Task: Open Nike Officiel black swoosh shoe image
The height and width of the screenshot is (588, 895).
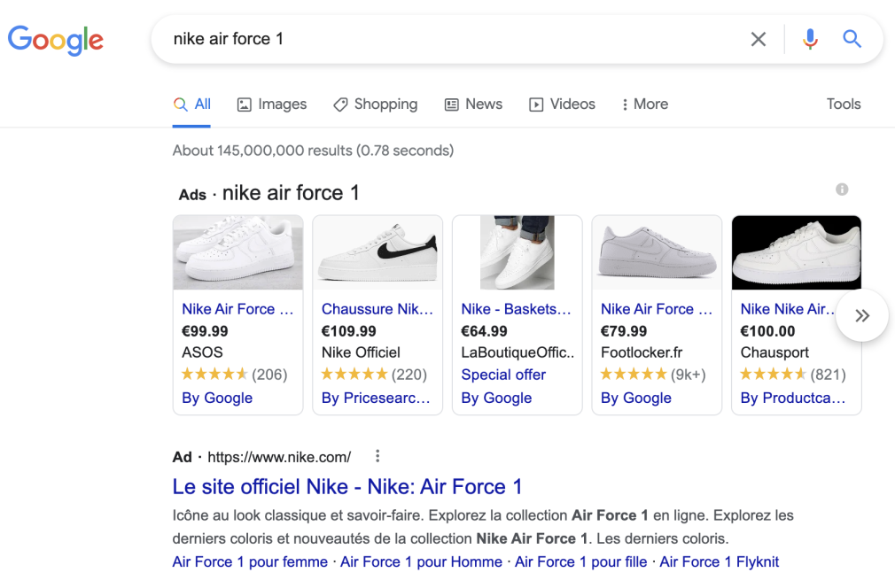Action: (377, 252)
